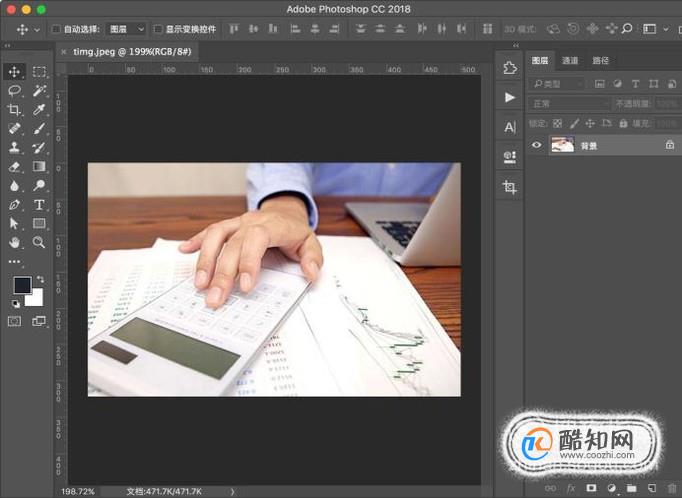Toggle lock transparent pixels
The image size is (682, 498).
pos(557,124)
